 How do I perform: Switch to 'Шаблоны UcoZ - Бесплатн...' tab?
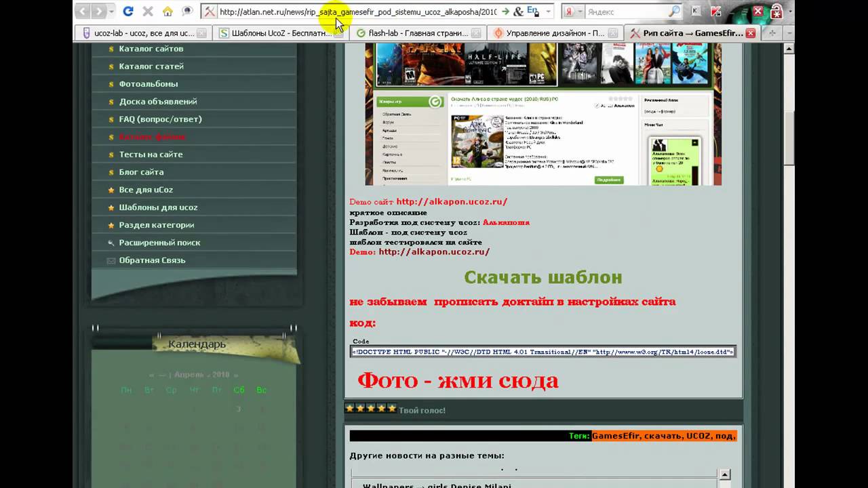click(281, 33)
